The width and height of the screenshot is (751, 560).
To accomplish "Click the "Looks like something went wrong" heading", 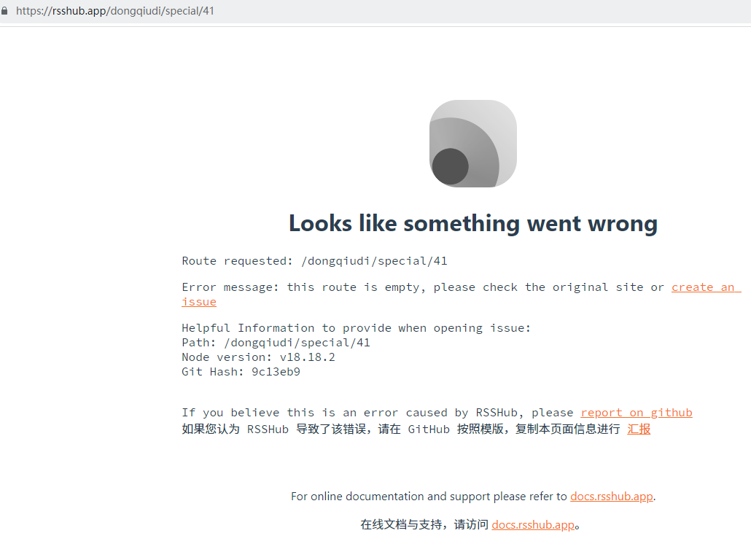I will pos(472,223).
